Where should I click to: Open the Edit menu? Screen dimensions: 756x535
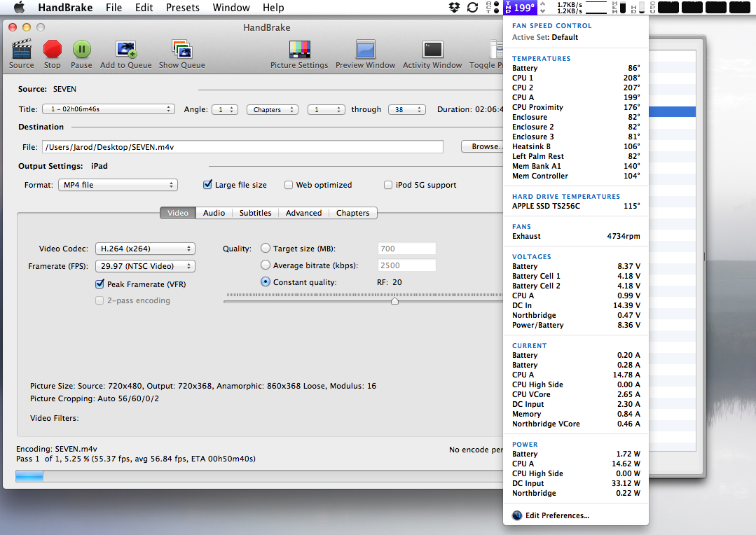pos(144,7)
